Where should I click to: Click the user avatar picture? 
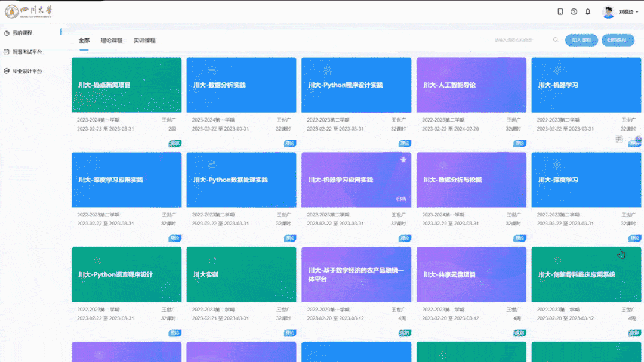coord(608,12)
